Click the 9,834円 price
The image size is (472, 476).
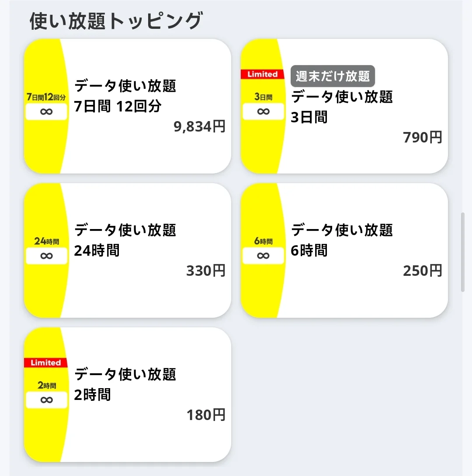coord(199,127)
